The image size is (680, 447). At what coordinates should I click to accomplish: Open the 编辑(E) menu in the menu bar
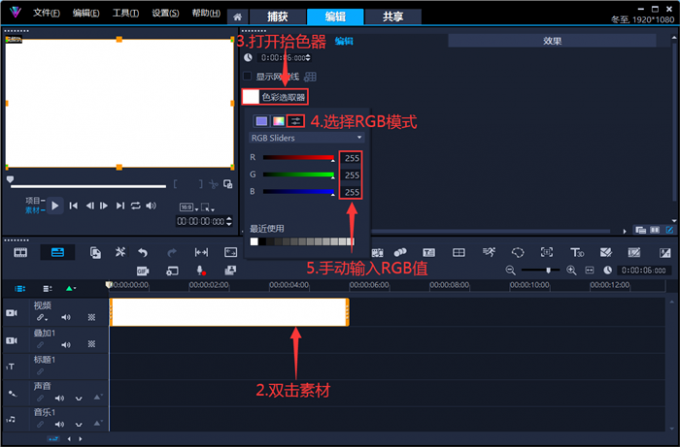85,13
